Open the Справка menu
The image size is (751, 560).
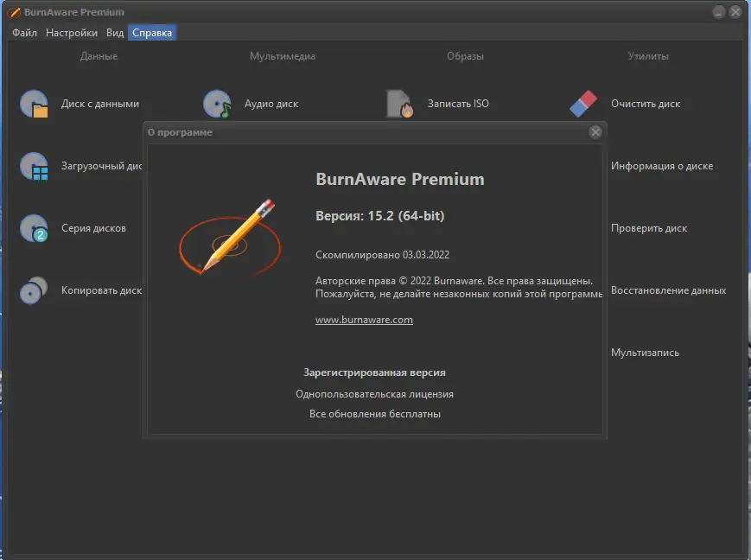click(x=152, y=33)
